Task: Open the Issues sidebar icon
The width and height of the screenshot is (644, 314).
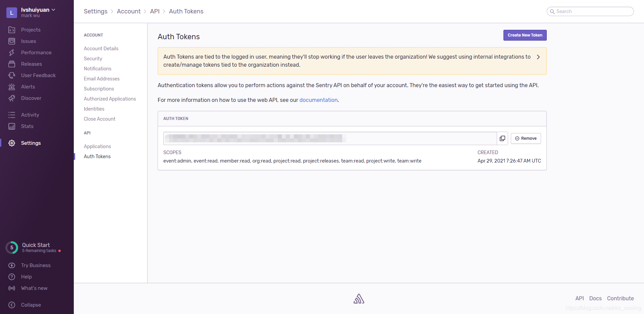Action: [x=12, y=41]
